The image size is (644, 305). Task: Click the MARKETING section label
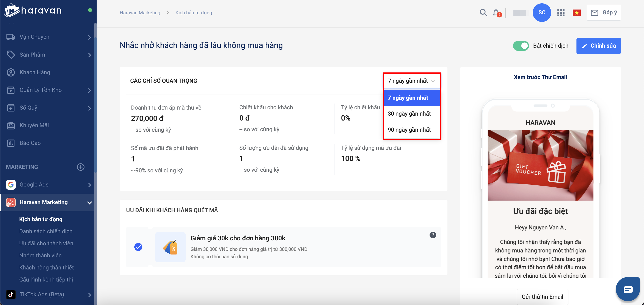tap(22, 167)
